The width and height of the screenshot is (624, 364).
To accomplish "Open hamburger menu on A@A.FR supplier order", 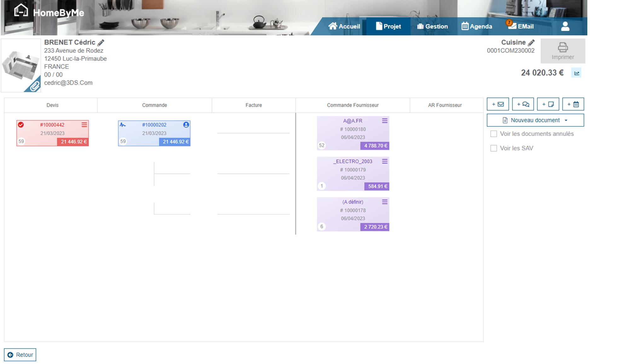I will 384,121.
